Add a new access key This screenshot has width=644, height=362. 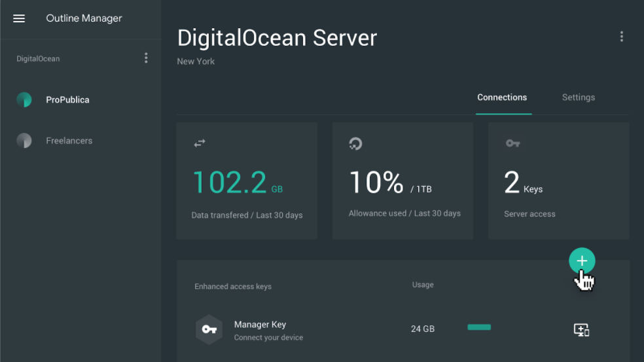pyautogui.click(x=582, y=261)
